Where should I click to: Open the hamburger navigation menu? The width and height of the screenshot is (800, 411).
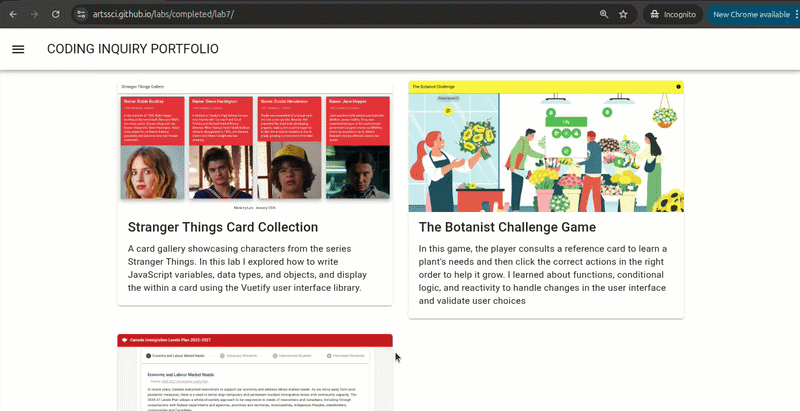(18, 49)
